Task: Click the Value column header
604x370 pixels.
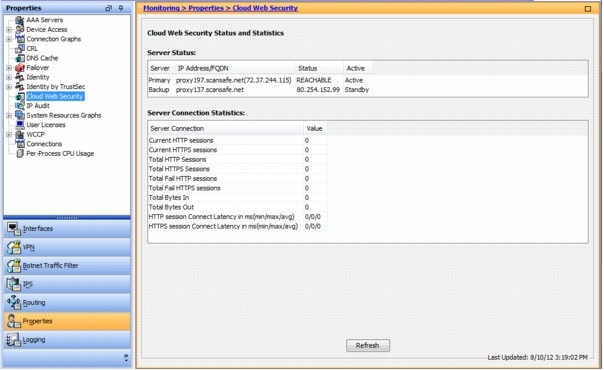Action: tap(315, 128)
